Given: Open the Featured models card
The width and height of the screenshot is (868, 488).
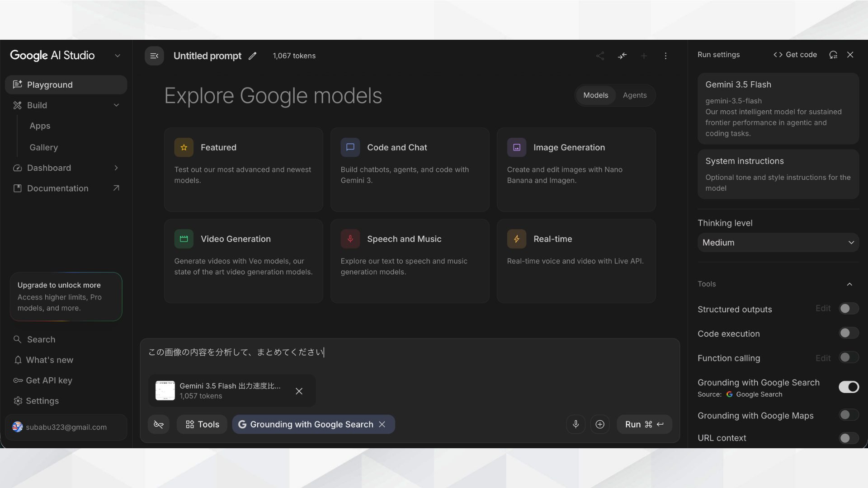Looking at the screenshot, I should click(x=243, y=169).
